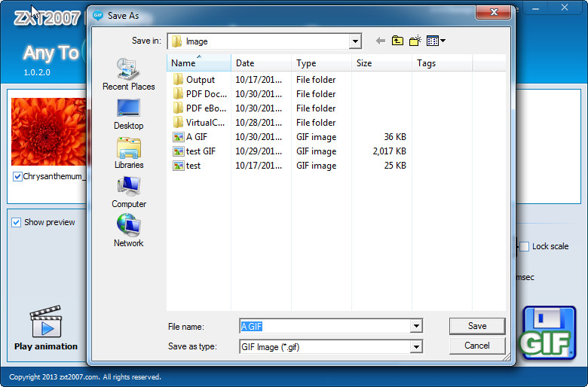Open Libraries from places bar
Viewport: 588px width, 387px height.
point(129,154)
